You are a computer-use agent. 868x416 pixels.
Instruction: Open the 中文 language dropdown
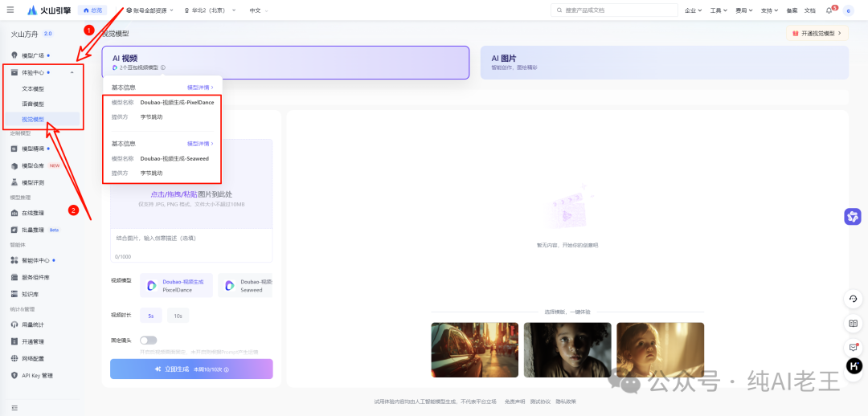[x=259, y=10]
